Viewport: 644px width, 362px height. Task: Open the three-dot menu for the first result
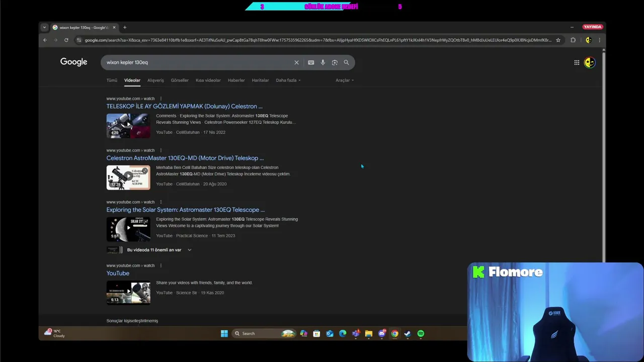pyautogui.click(x=161, y=99)
